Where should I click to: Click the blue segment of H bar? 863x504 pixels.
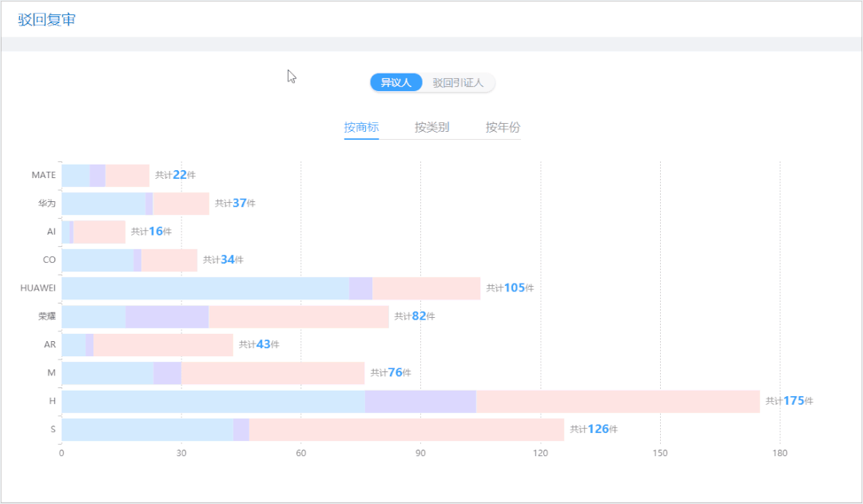click(x=213, y=402)
